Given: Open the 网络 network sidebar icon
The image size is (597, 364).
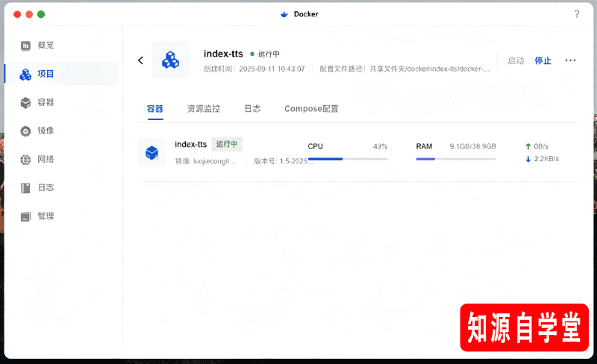Looking at the screenshot, I should pos(25,160).
